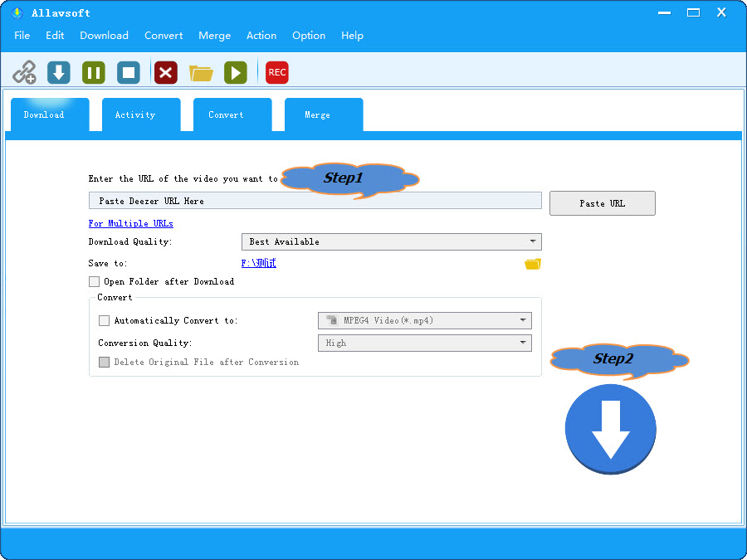Open the Convert menu in the menu bar
Screen dimensions: 747x560
[164, 35]
